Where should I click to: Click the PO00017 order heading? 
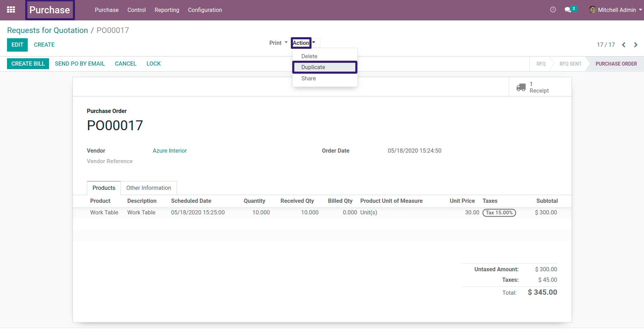click(x=115, y=125)
